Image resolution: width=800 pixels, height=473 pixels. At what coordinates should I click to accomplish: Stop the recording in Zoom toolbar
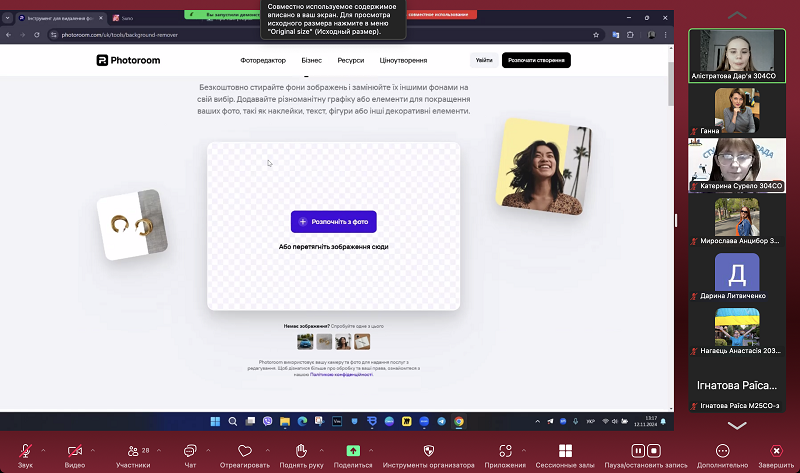click(x=654, y=451)
